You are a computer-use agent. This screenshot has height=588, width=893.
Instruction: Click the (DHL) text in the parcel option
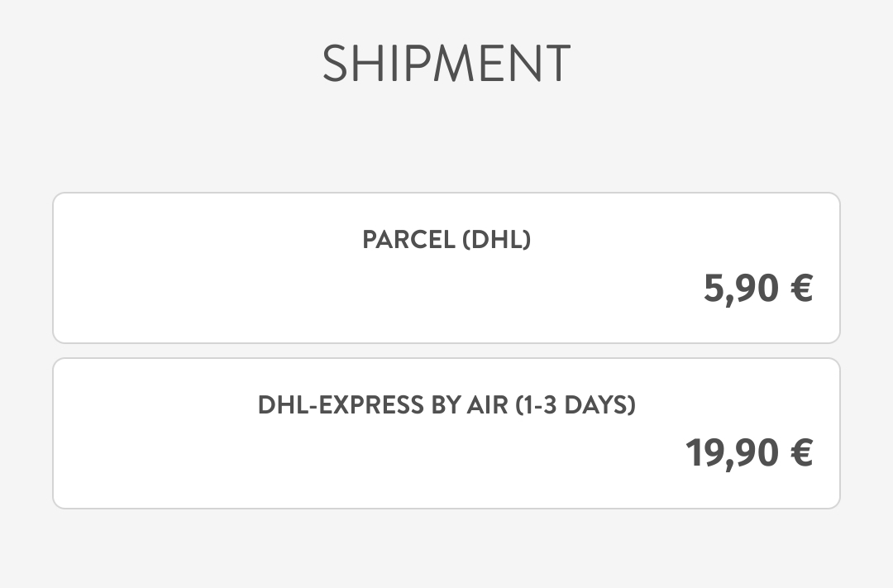[x=496, y=240]
